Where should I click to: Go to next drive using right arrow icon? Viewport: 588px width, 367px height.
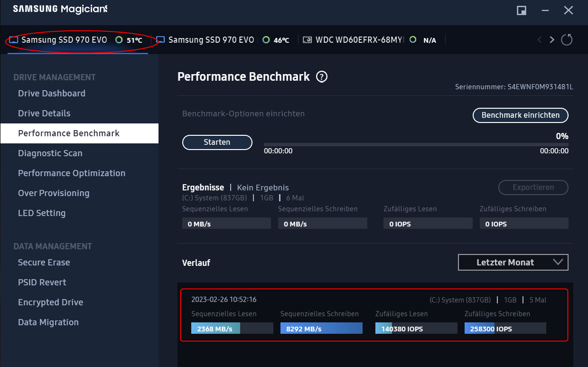click(x=552, y=39)
